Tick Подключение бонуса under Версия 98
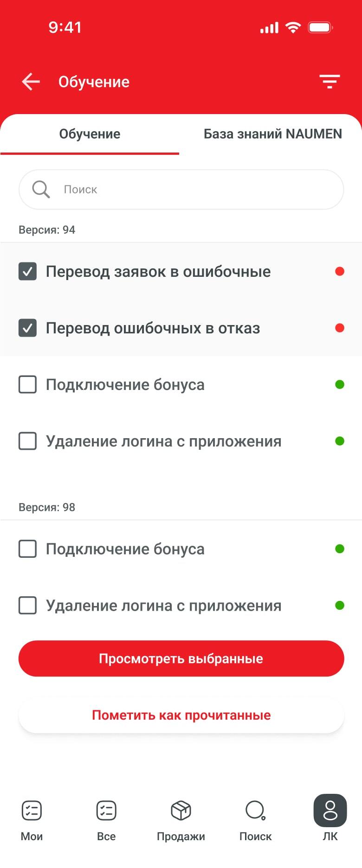Viewport: 362px width, 868px height. tap(28, 549)
